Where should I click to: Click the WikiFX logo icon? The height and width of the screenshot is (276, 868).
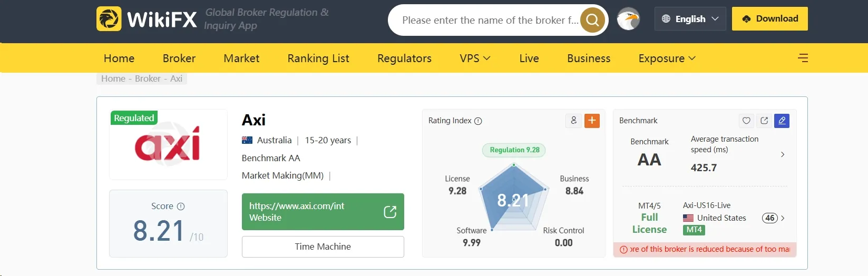(109, 19)
